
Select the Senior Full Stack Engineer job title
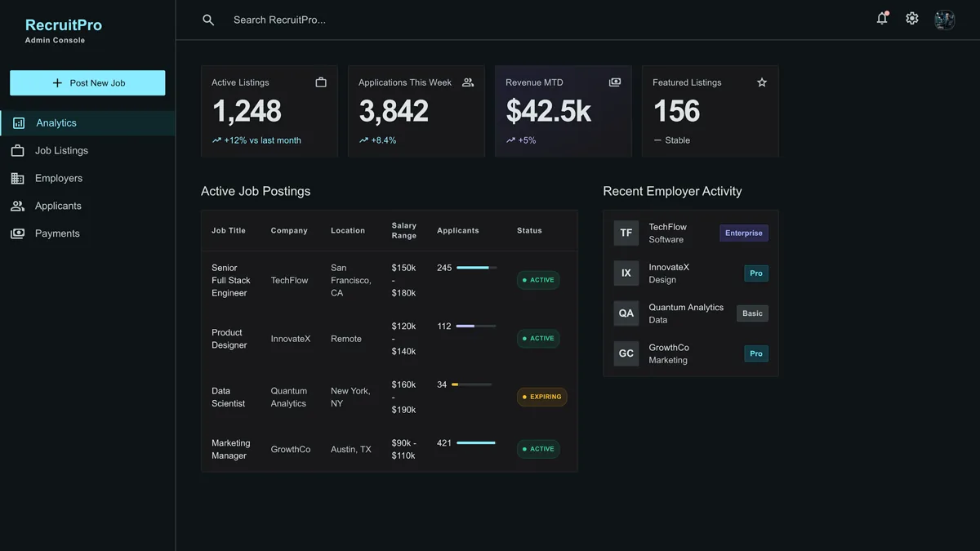click(x=231, y=280)
